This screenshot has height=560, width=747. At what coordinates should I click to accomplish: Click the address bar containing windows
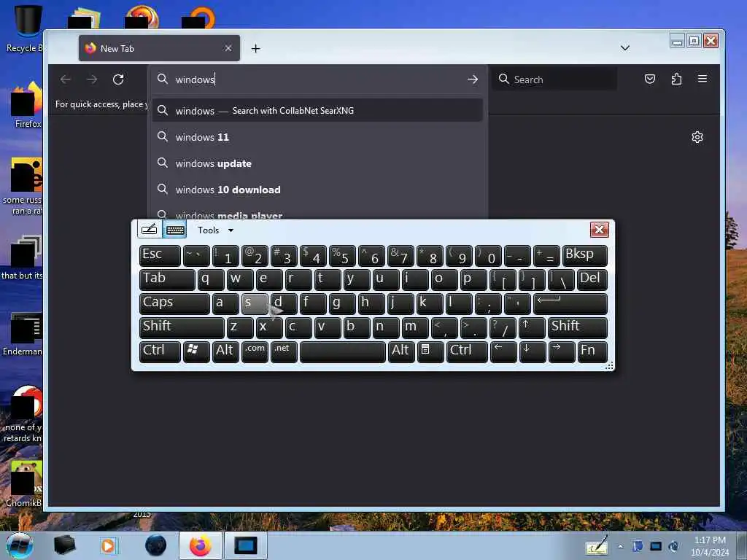(318, 79)
